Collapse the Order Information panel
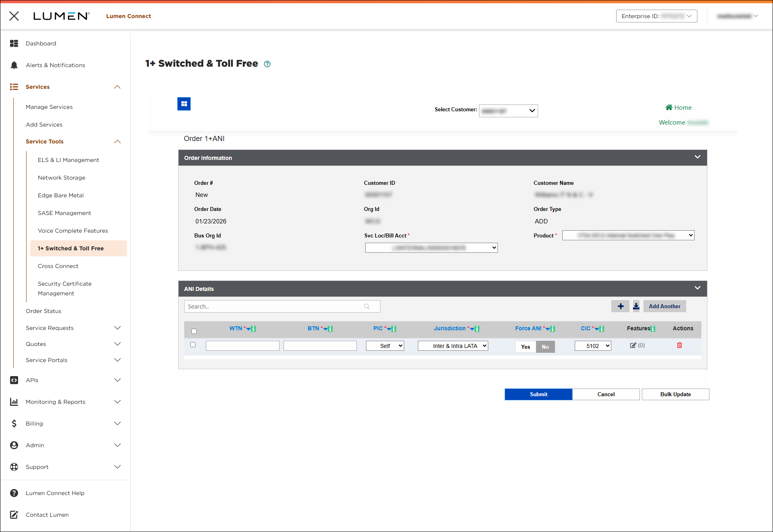The height and width of the screenshot is (532, 773). click(697, 157)
